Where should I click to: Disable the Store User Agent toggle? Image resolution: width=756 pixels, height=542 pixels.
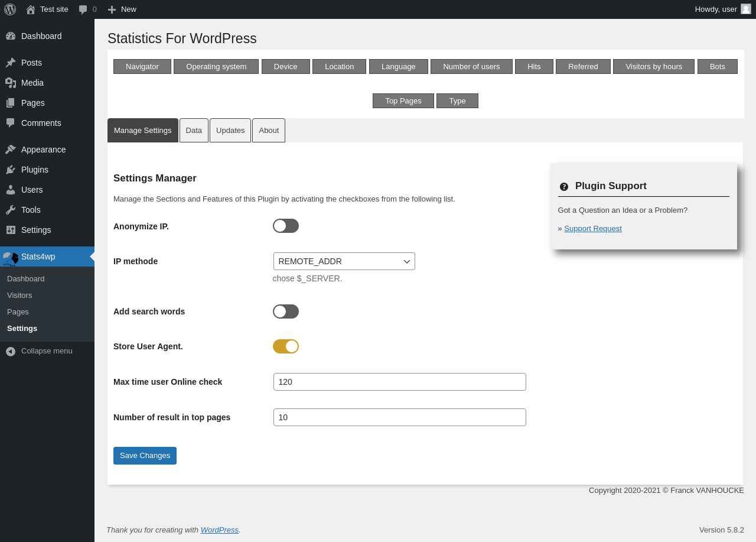286,346
